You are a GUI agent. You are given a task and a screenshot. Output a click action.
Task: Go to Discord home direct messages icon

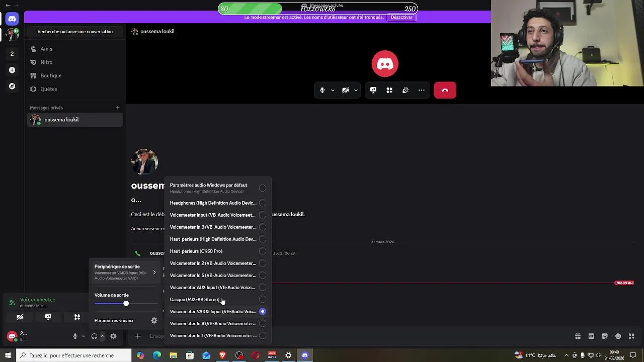click(x=12, y=19)
